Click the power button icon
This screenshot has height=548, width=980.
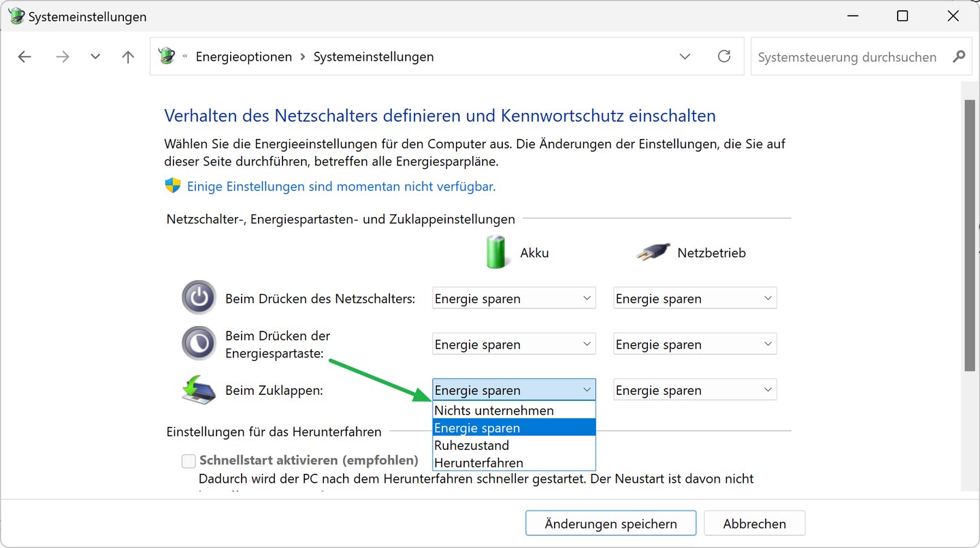[199, 297]
